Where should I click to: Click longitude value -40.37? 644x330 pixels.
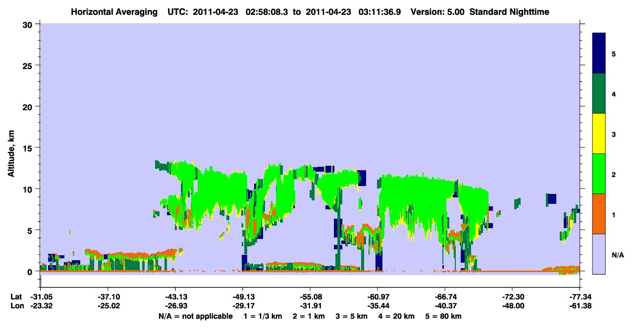(x=444, y=306)
